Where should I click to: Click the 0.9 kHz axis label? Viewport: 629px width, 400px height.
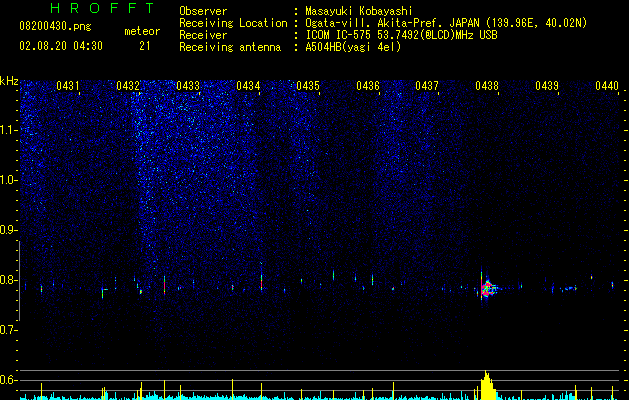[x=8, y=230]
